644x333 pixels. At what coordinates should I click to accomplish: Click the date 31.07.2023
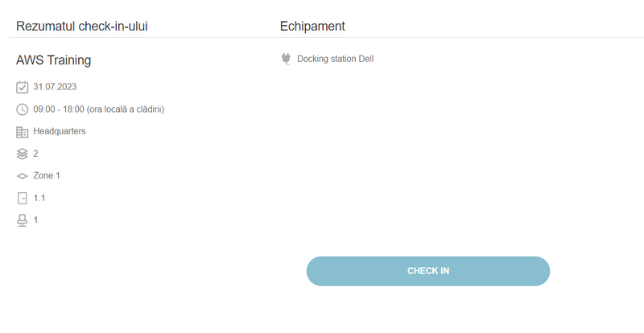click(55, 87)
